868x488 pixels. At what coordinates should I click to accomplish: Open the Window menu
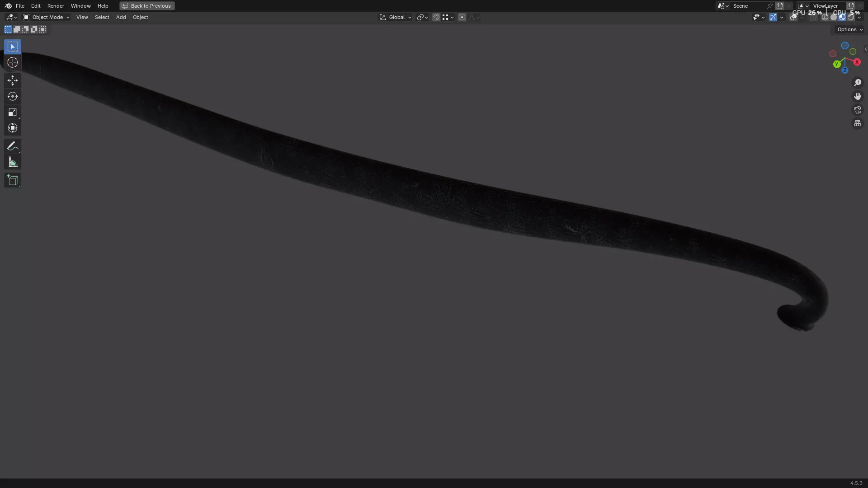point(80,6)
